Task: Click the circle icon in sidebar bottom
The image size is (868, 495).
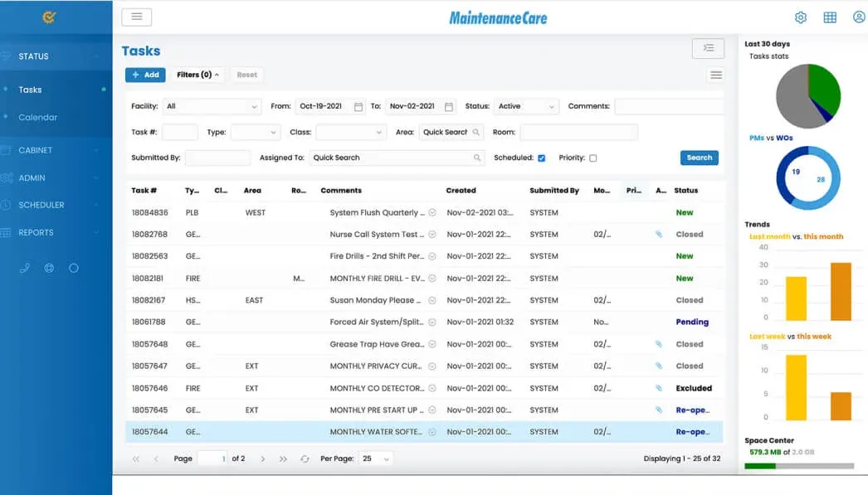Action: (74, 269)
